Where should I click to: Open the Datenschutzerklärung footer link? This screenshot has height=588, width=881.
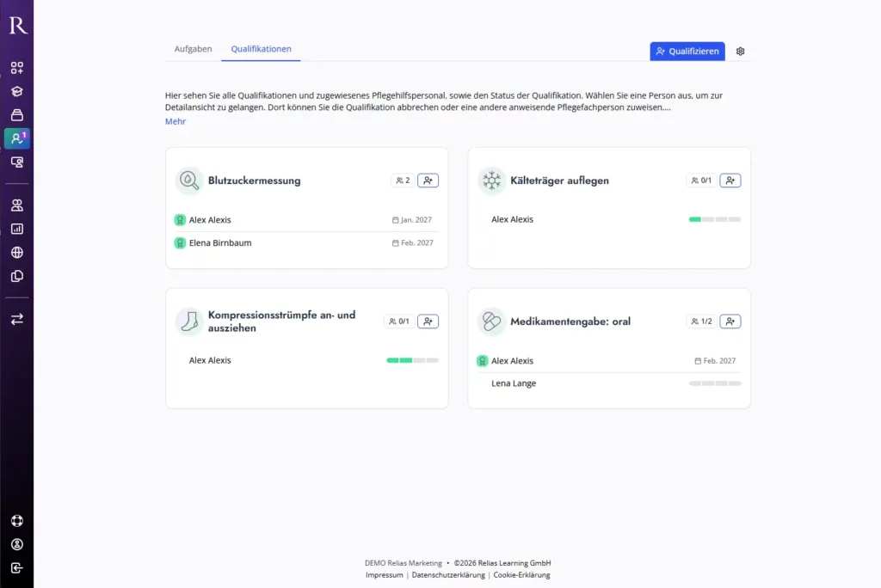coord(448,575)
